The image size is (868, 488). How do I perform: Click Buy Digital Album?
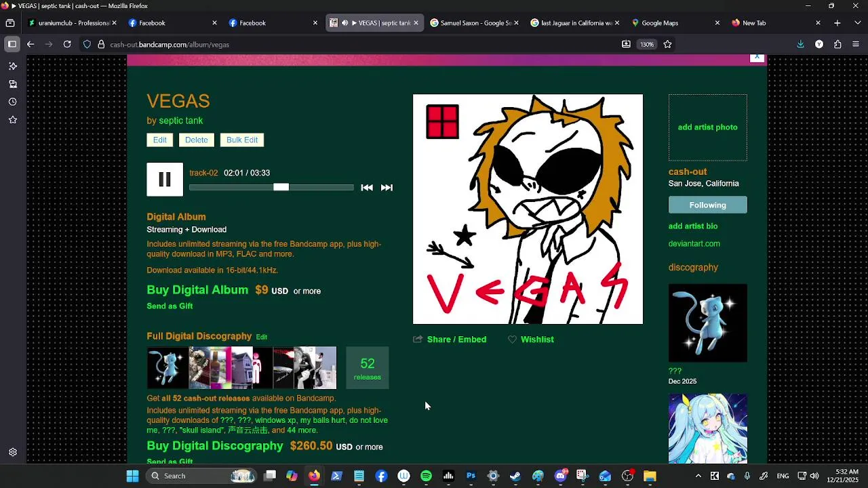(x=197, y=290)
